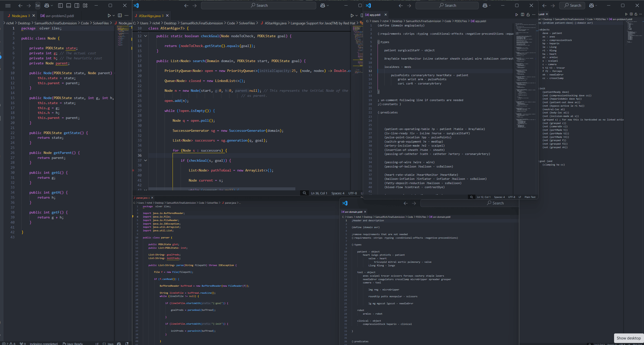Run apy.pddl with the play icon

517,15
